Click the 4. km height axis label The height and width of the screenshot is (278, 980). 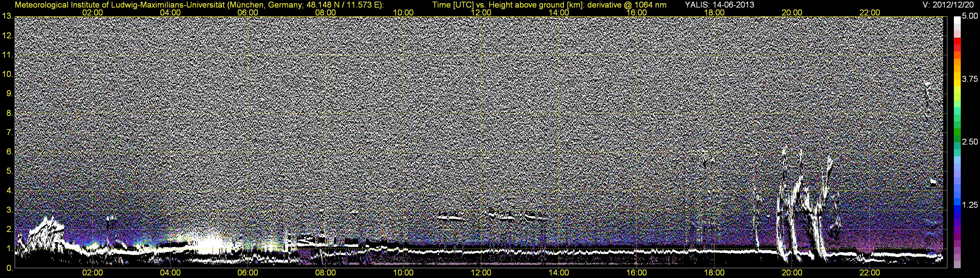[9, 190]
